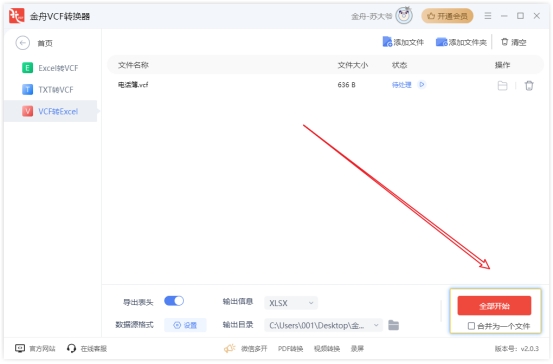Open the 视频转换 link
553x364 pixels.
[x=327, y=349]
